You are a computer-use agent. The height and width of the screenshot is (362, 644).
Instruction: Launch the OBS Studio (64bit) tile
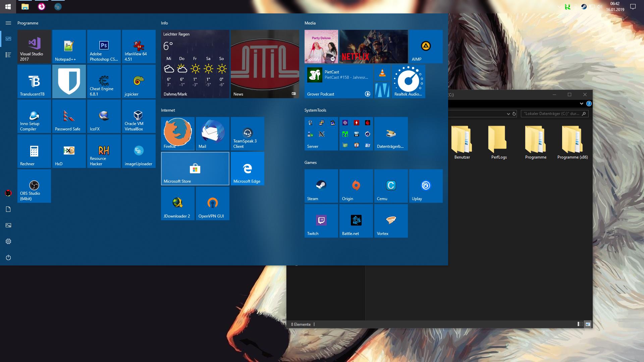tap(34, 186)
